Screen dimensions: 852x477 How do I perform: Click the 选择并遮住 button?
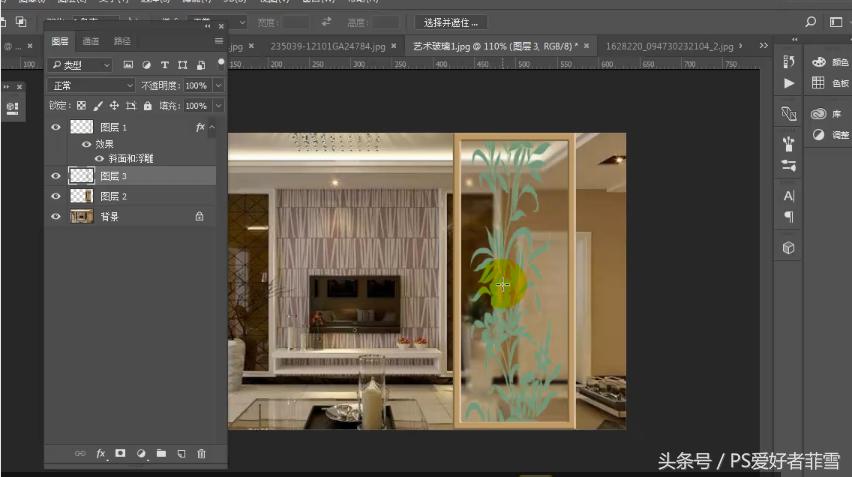coord(450,22)
